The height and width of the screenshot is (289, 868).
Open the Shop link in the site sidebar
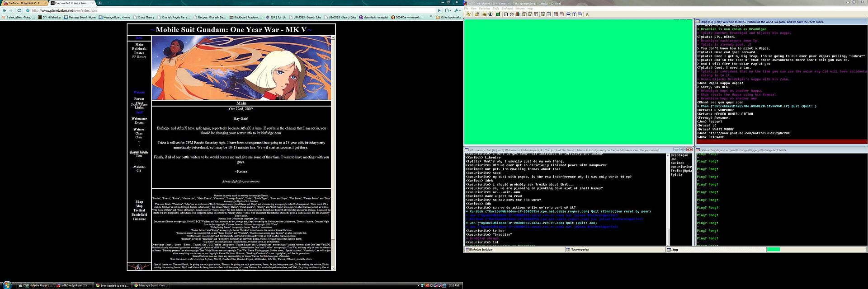point(139,202)
